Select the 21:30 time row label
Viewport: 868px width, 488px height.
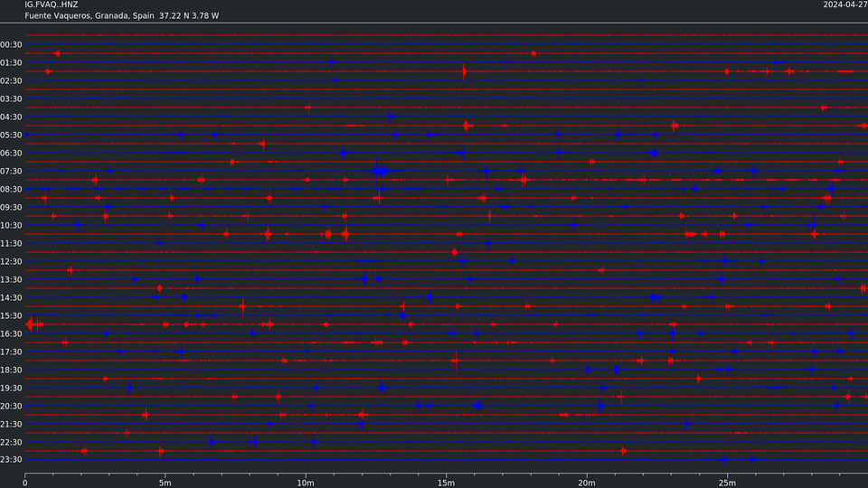11,425
